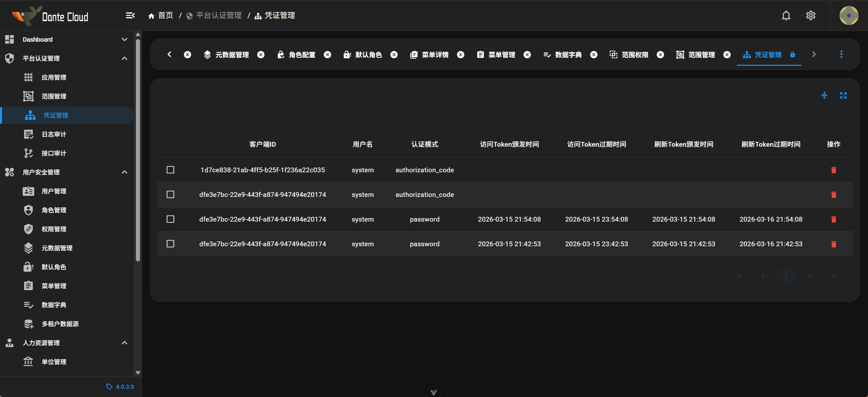This screenshot has width=868, height=397.
Task: Close the 数据字典 tab
Action: tap(594, 55)
